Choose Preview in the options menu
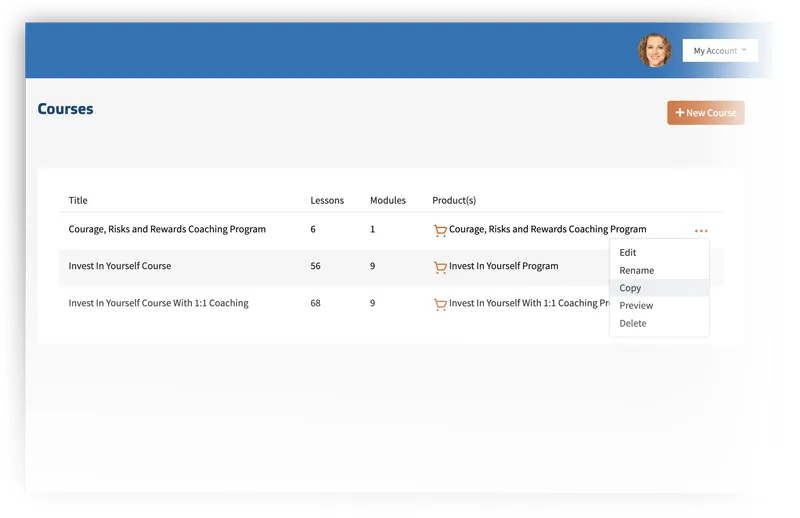 click(636, 305)
